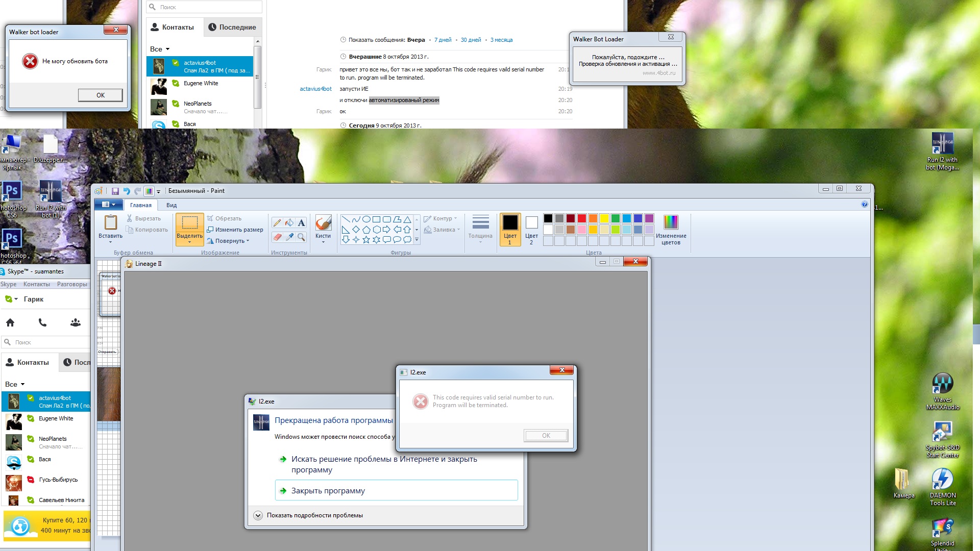This screenshot has width=980, height=551.
Task: Select the Color picker eyedropper tool
Action: point(289,237)
